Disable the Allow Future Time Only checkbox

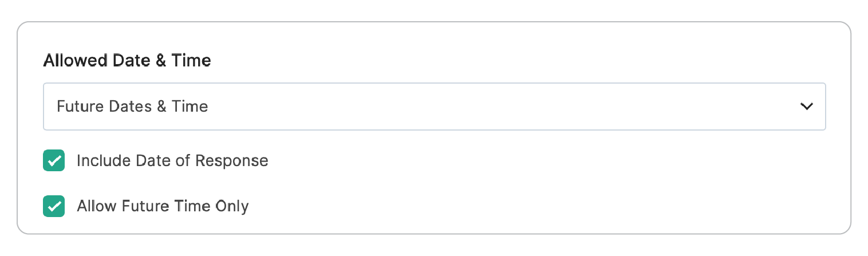click(54, 206)
